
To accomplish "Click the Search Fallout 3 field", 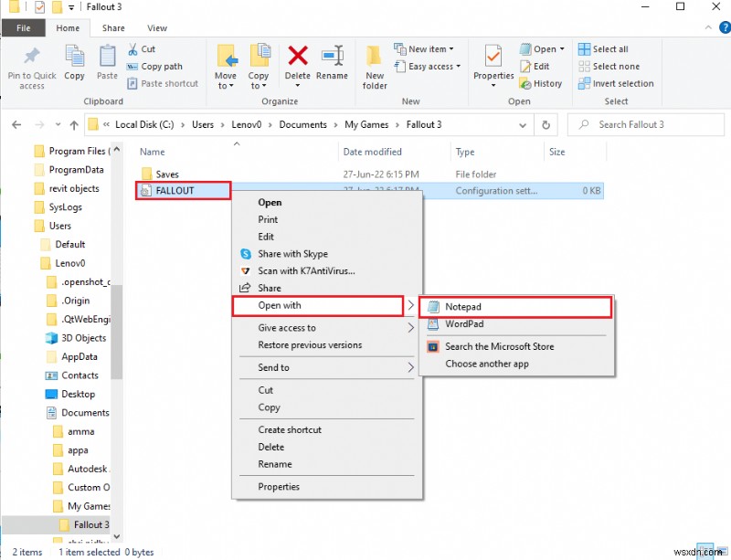I will point(646,124).
